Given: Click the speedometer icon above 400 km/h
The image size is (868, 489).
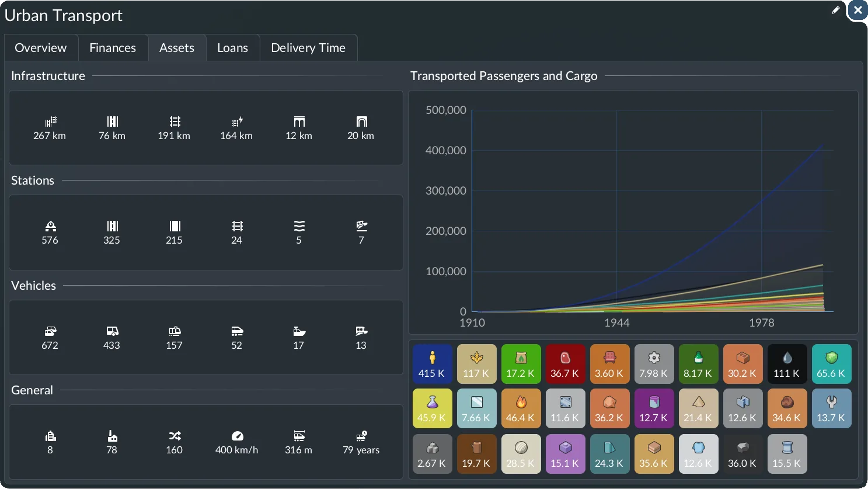Looking at the screenshot, I should point(237,436).
